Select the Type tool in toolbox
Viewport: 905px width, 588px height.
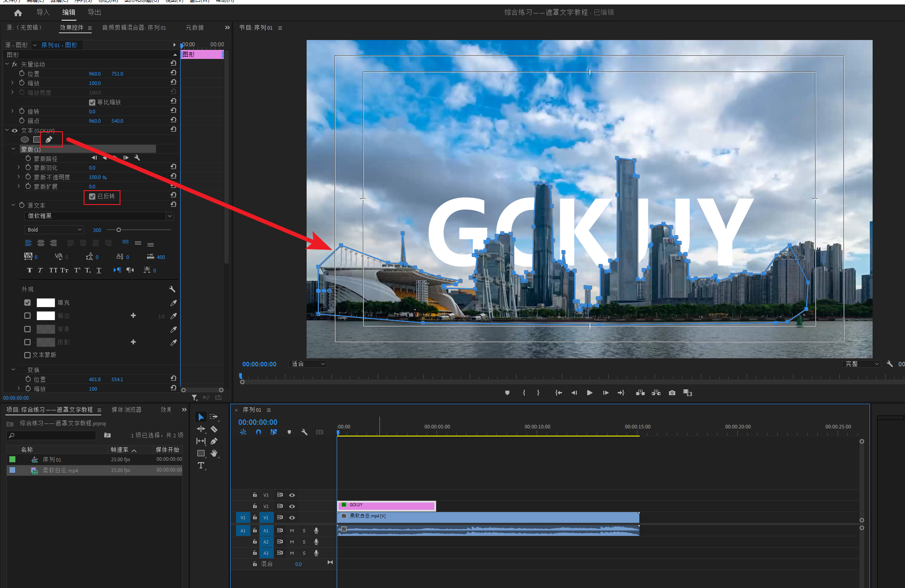tap(201, 465)
